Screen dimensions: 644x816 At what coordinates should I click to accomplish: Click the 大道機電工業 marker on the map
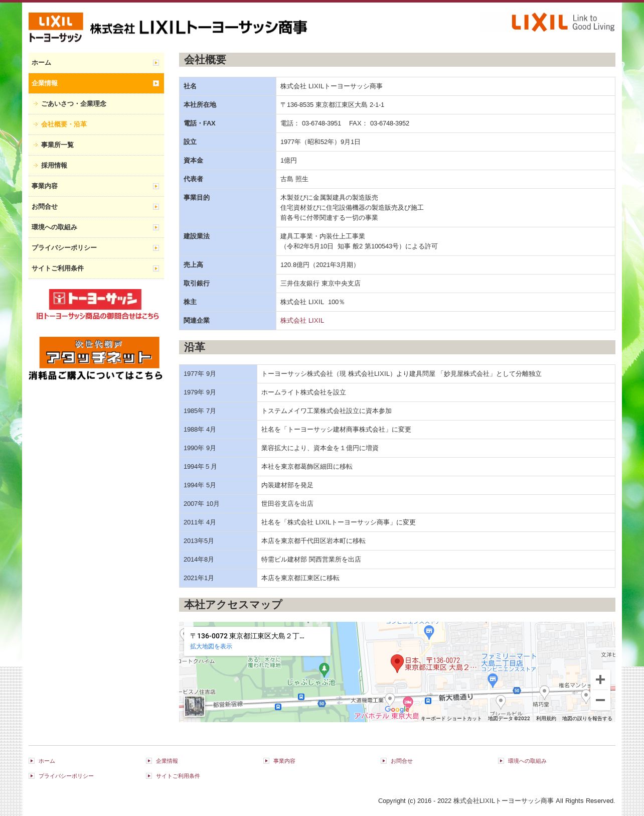point(390,700)
